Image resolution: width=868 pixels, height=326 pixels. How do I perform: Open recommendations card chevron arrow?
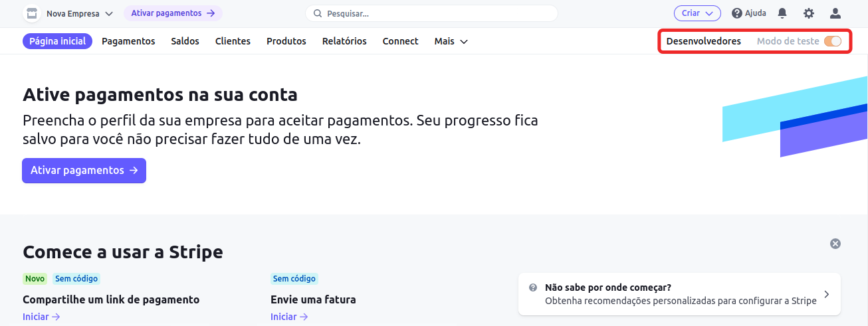click(x=826, y=294)
